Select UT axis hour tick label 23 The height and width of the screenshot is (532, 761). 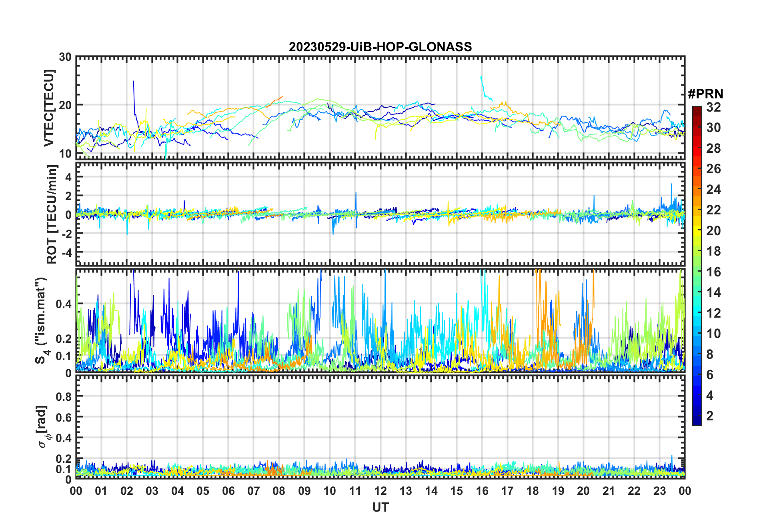660,491
